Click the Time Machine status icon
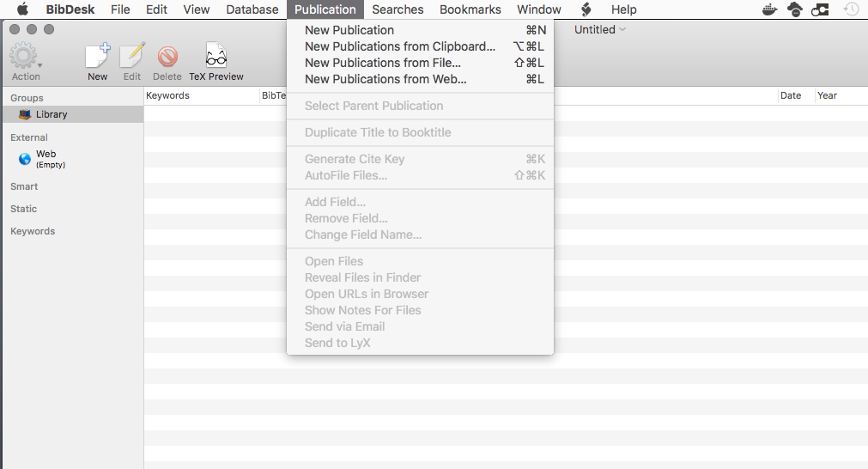 point(851,9)
